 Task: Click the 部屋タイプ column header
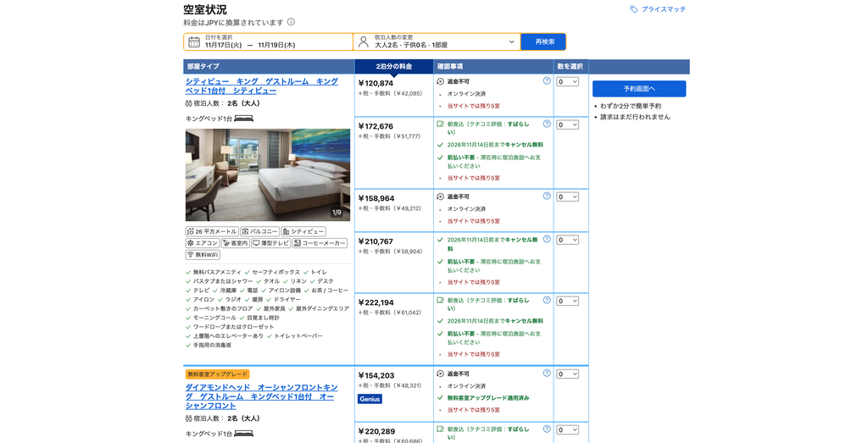tap(269, 66)
